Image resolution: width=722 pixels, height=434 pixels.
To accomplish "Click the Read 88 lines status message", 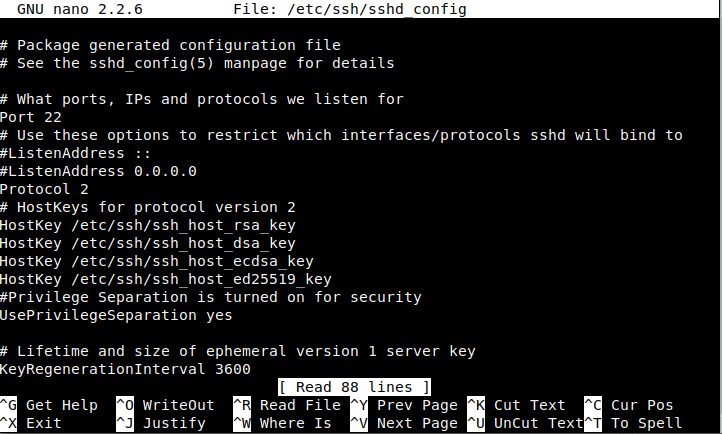I will coord(354,387).
